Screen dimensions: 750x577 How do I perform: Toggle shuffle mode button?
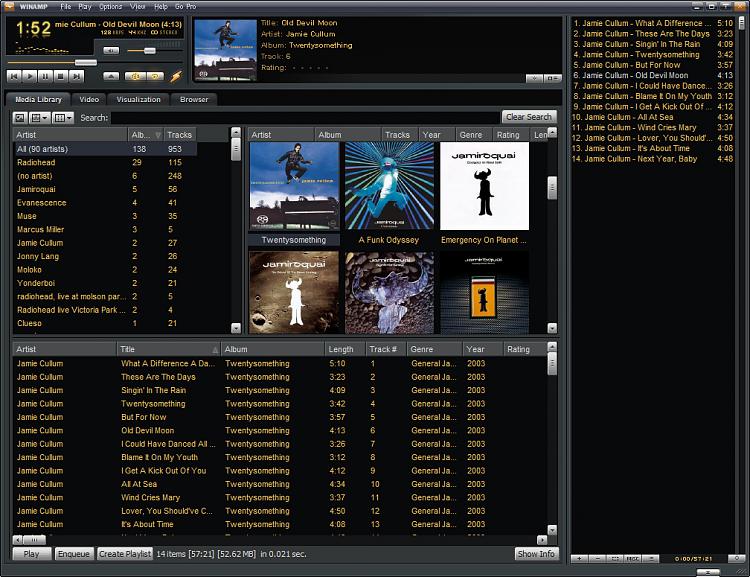click(135, 76)
